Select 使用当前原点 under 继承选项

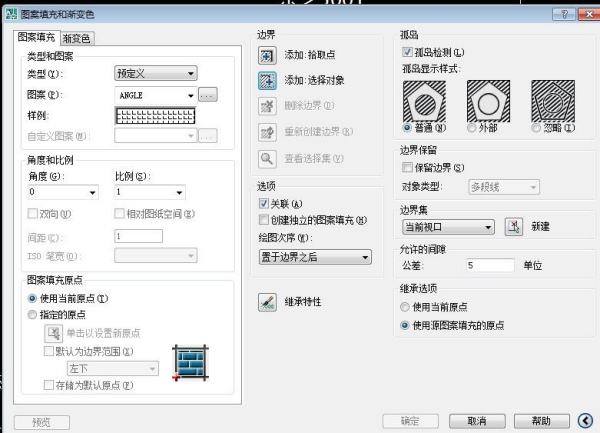404,307
